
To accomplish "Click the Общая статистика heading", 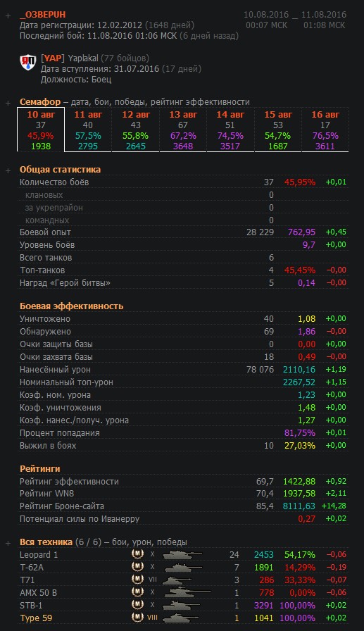I will pyautogui.click(x=61, y=170).
